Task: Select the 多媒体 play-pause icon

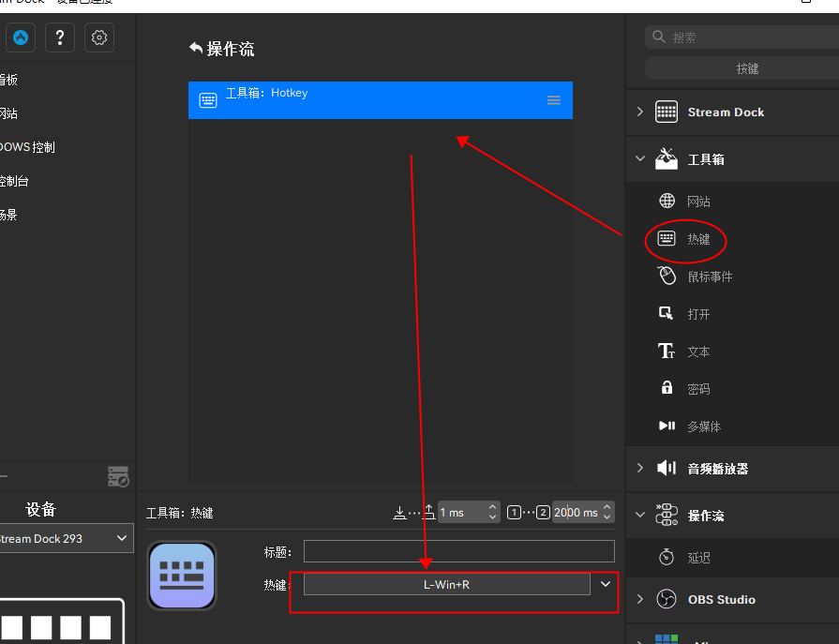Action: click(667, 426)
